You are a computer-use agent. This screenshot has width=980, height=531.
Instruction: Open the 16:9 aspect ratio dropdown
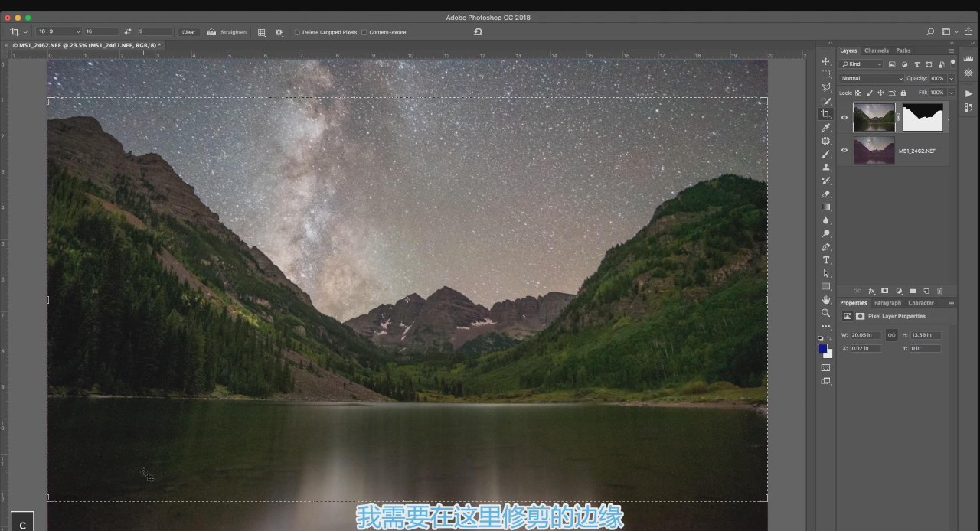[59, 32]
